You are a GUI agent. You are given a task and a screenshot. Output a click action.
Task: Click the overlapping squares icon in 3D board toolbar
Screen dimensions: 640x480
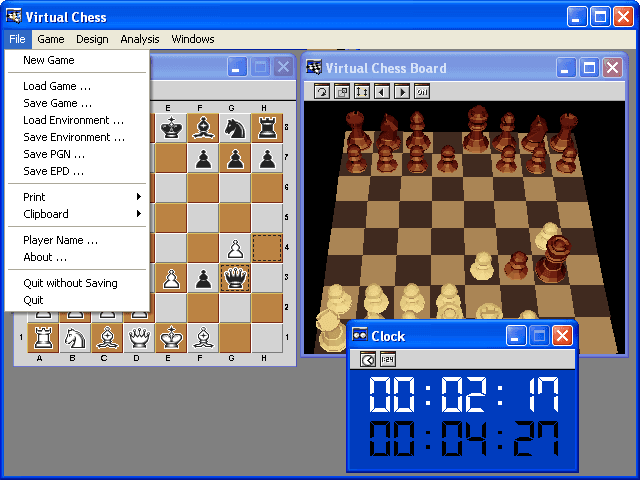click(x=342, y=91)
